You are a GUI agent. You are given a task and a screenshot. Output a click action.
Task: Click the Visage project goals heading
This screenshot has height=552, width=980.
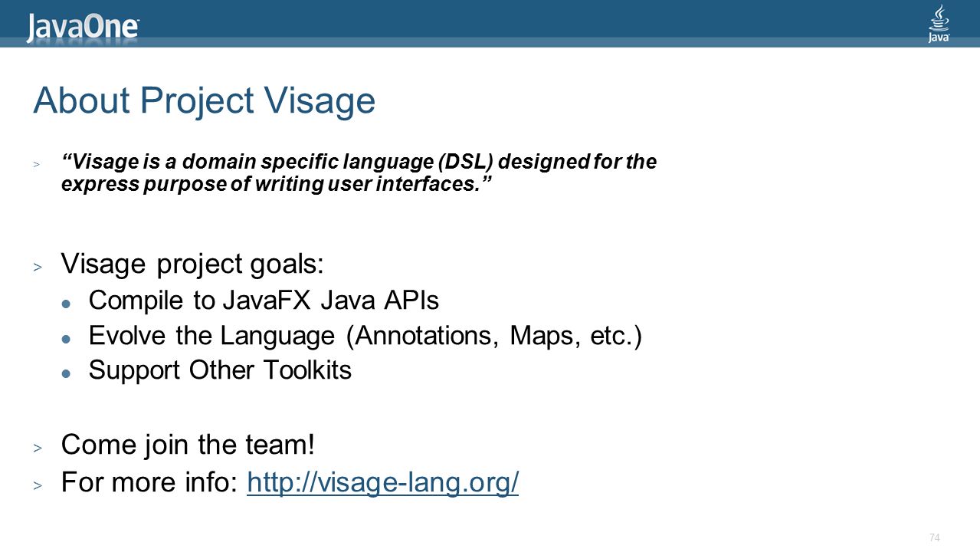pos(192,264)
